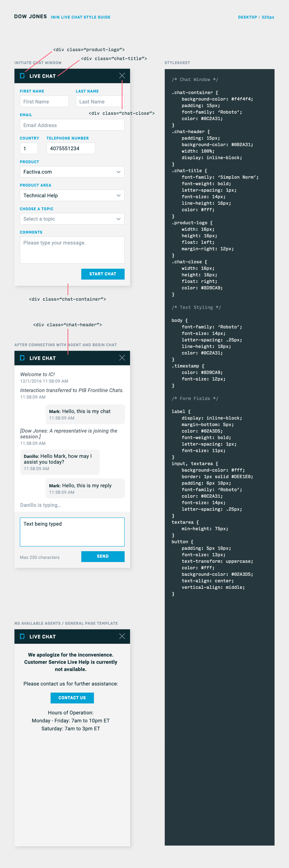
Task: Click 'Interaction transferred to PIB Frontline Chats.' text
Action: click(72, 390)
